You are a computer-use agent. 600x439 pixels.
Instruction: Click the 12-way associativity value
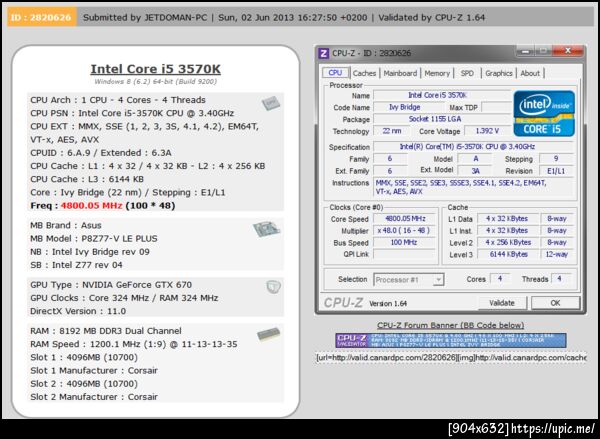point(557,254)
